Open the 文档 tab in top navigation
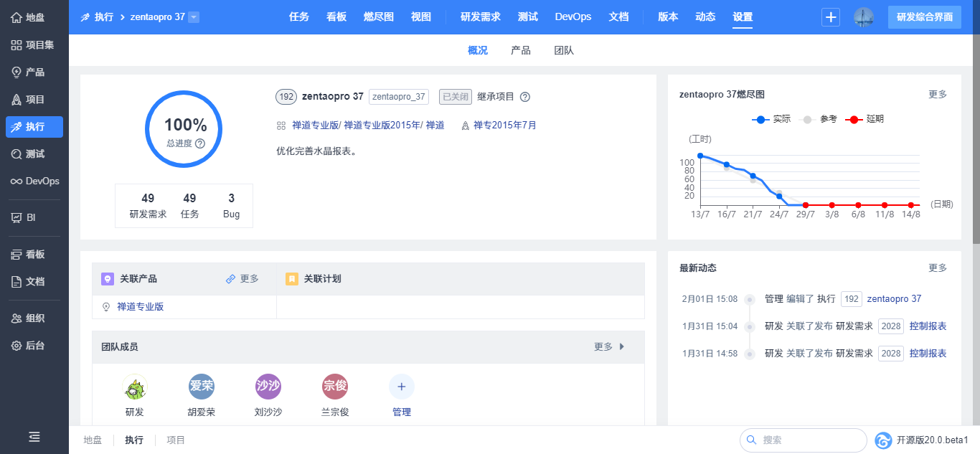 tap(618, 17)
